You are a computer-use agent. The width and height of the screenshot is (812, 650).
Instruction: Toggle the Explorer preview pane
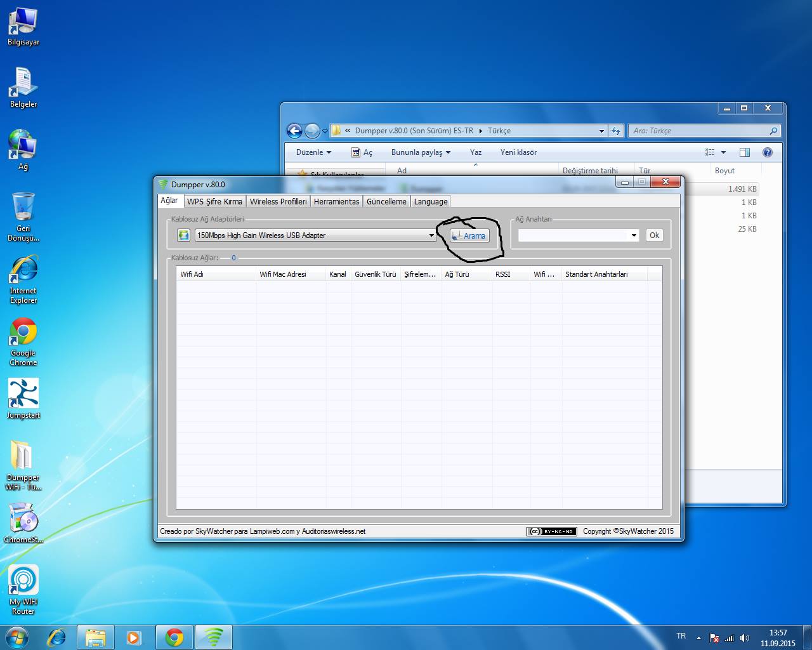coord(745,152)
